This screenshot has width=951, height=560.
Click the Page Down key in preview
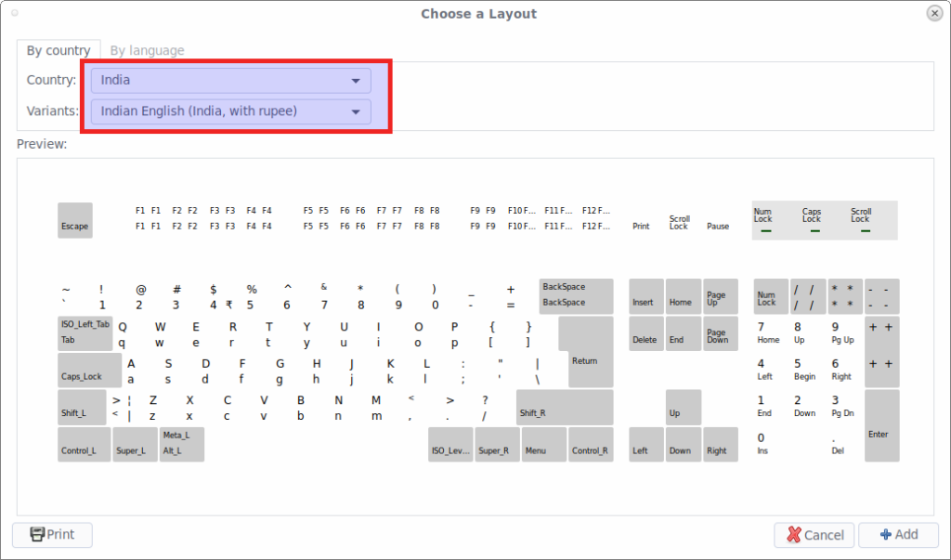(x=720, y=332)
